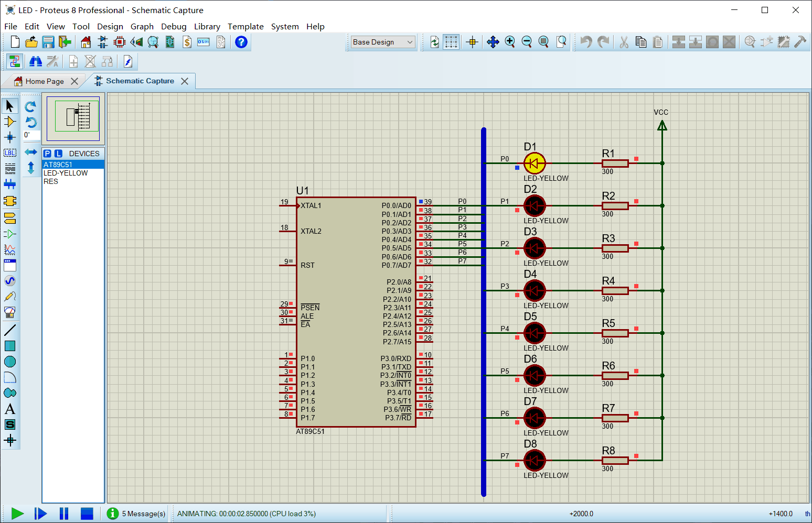Open the Template menu
Screen dimensions: 812x523
point(245,26)
